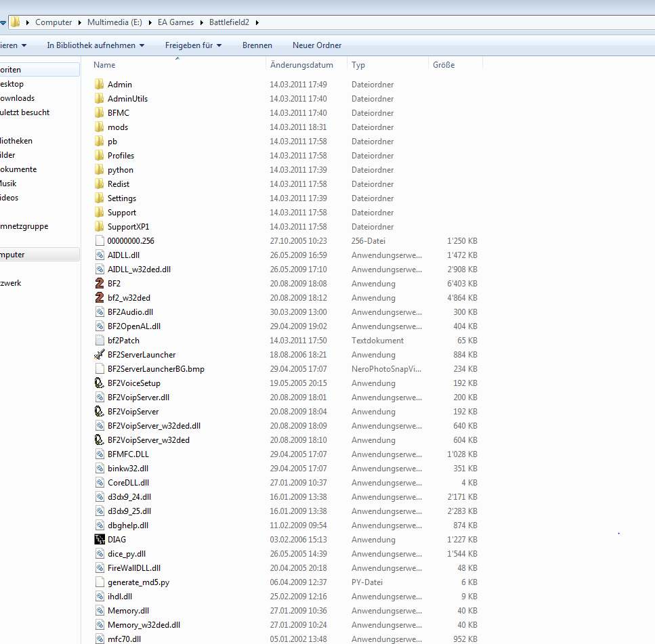Select the pb folder icon
This screenshot has width=655, height=644.
click(x=99, y=141)
